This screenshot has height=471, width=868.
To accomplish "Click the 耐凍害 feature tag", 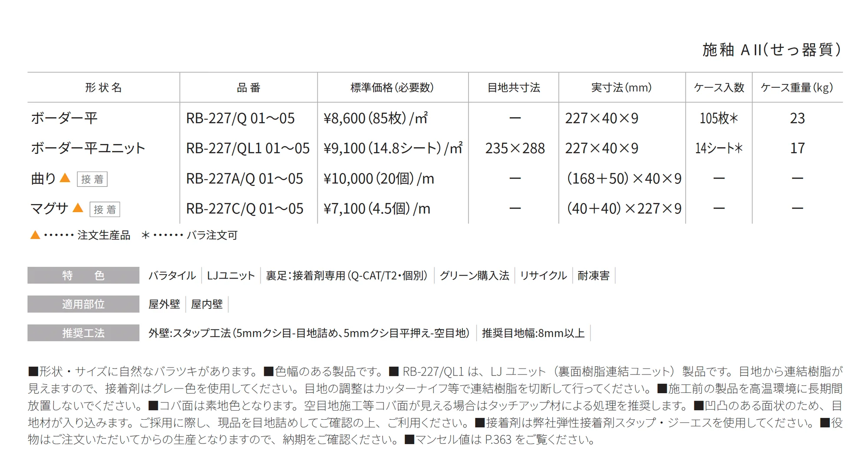I will point(594,275).
